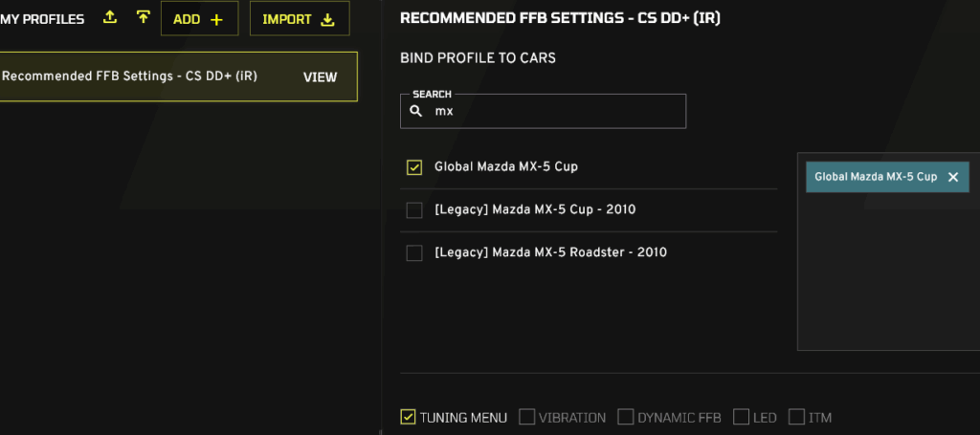Enable the VIBRATION checkbox
This screenshot has height=435, width=980.
(x=526, y=417)
